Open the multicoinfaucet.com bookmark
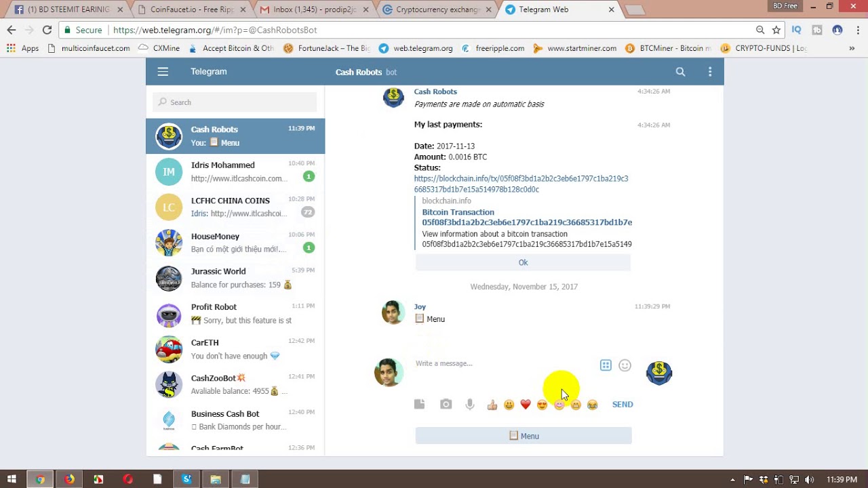868x488 pixels. tap(89, 48)
